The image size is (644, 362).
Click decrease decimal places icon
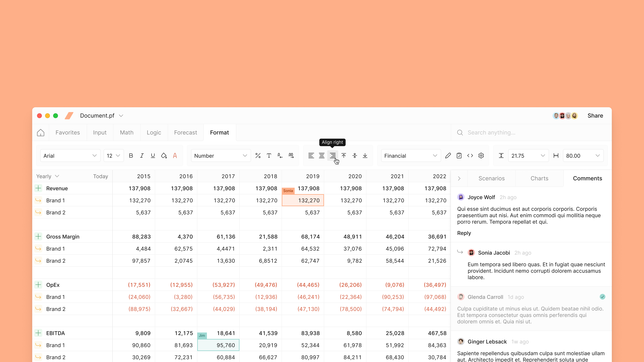pyautogui.click(x=280, y=156)
